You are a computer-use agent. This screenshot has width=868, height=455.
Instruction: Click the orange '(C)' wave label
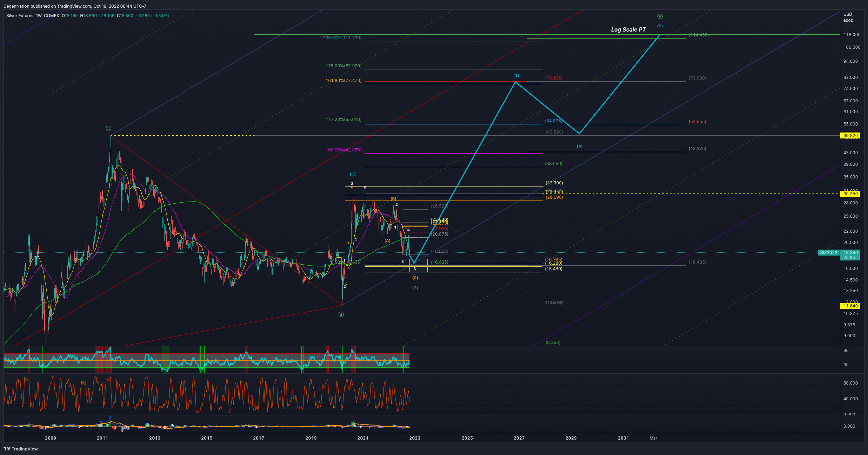[x=415, y=278]
